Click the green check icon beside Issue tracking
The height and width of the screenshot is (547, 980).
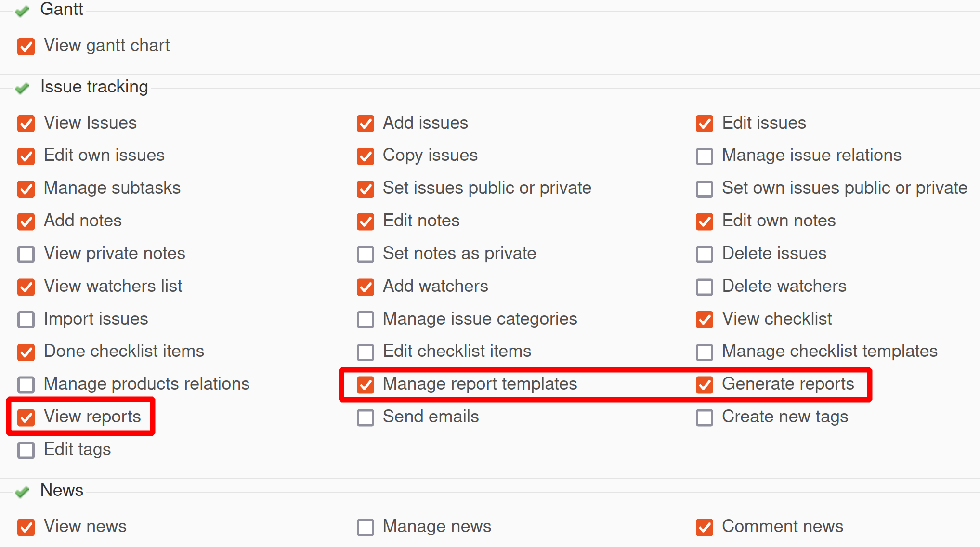pyautogui.click(x=22, y=89)
